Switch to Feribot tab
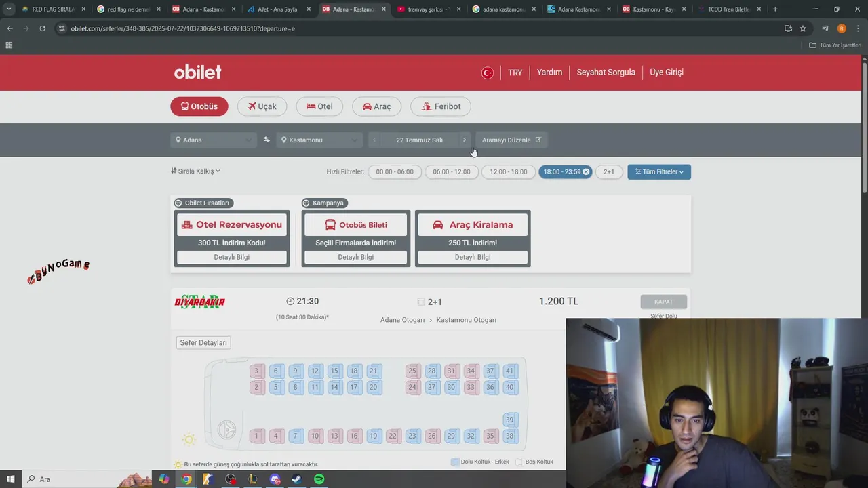The width and height of the screenshot is (868, 488). [441, 106]
